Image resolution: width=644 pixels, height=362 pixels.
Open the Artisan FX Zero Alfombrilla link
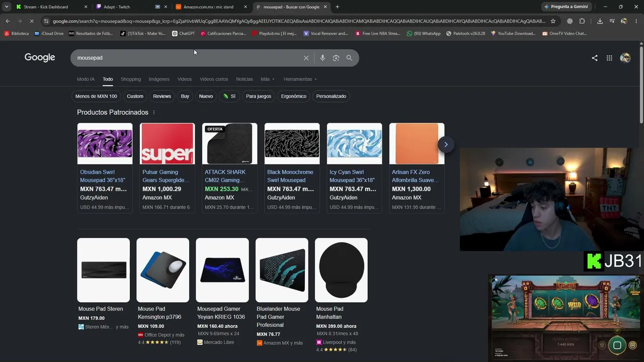tap(416, 176)
